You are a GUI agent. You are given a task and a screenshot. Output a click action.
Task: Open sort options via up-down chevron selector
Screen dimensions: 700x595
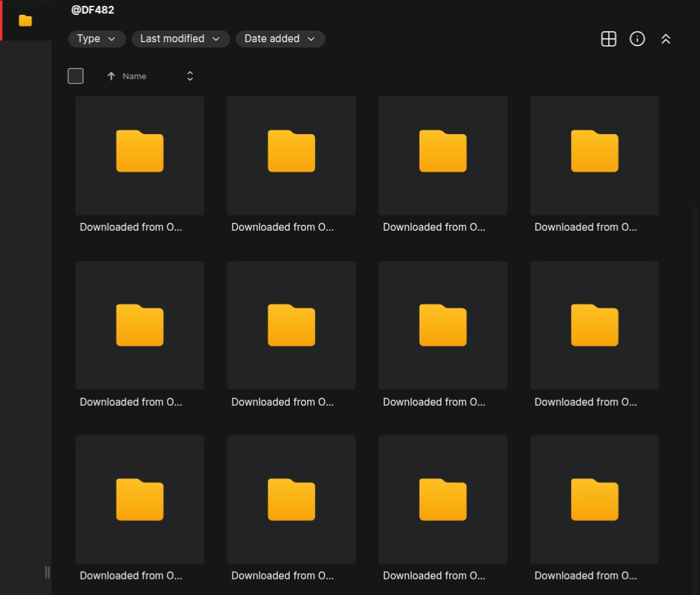(x=190, y=76)
